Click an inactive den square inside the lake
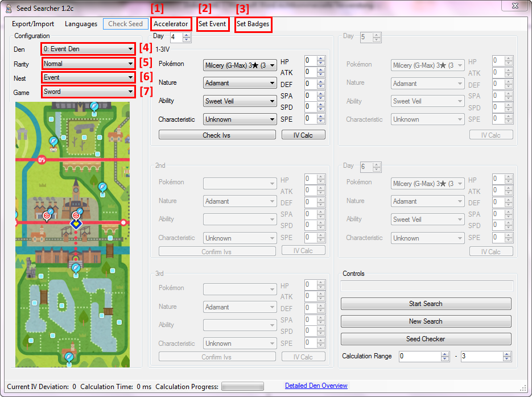Viewport: 532px width, 397px height. (62, 305)
